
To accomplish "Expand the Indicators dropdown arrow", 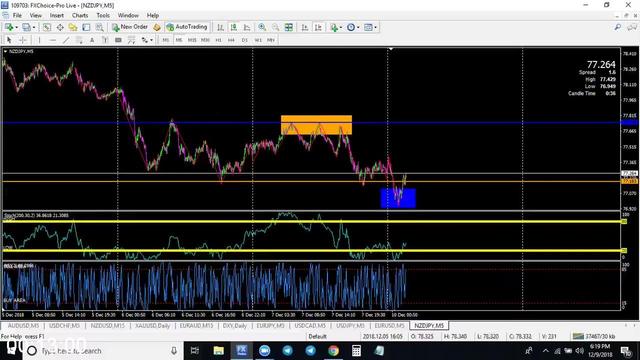I will pos(341,27).
